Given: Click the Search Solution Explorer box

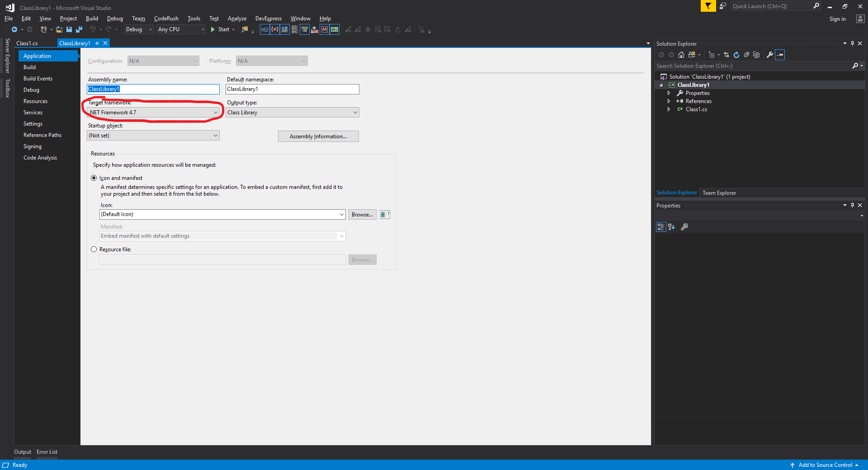Looking at the screenshot, I should (x=753, y=66).
